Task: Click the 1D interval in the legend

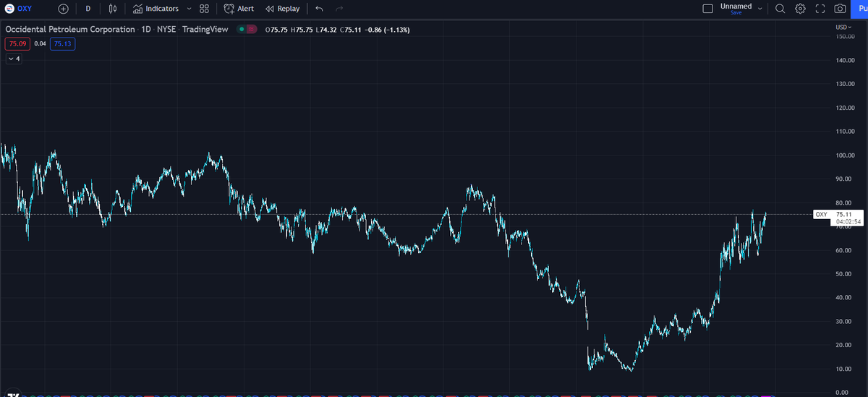Action: click(x=145, y=29)
